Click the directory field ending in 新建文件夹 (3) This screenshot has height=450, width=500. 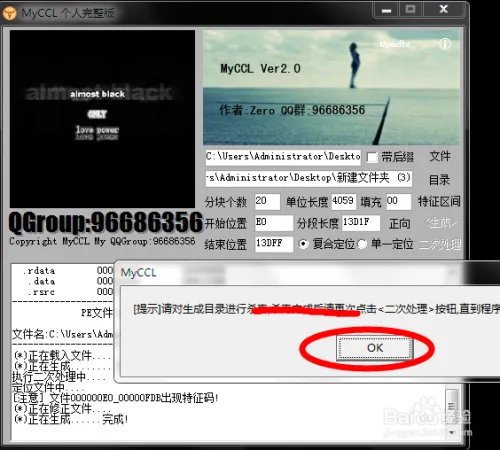point(309,178)
